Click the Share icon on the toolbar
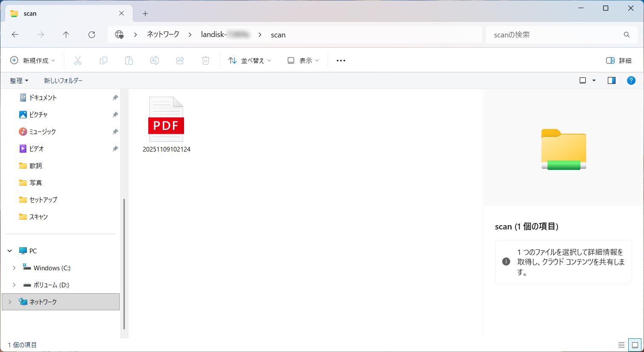644x352 pixels. click(180, 60)
